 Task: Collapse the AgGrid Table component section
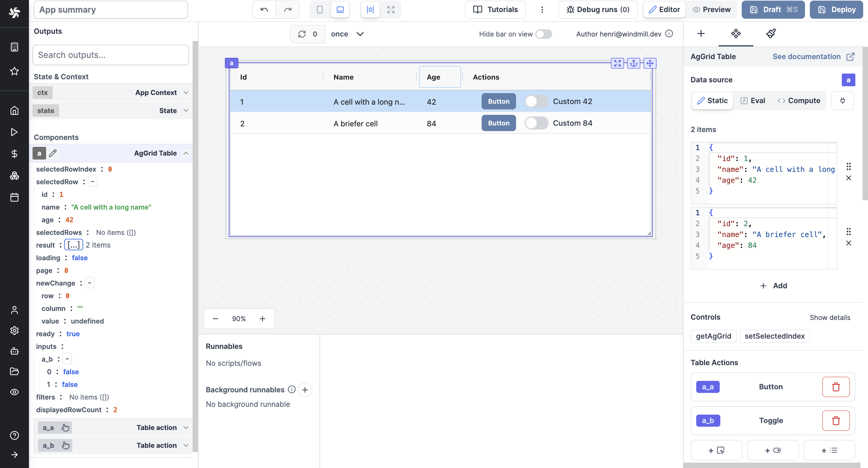(x=186, y=153)
